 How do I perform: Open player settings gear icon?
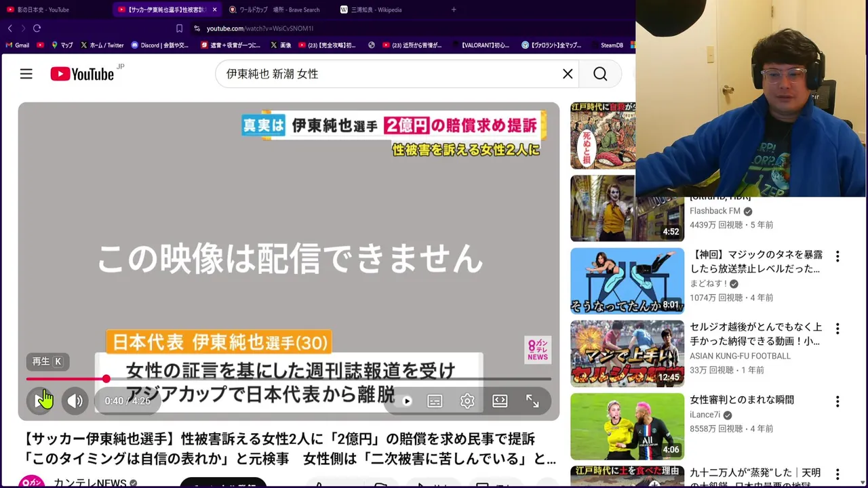click(x=467, y=401)
